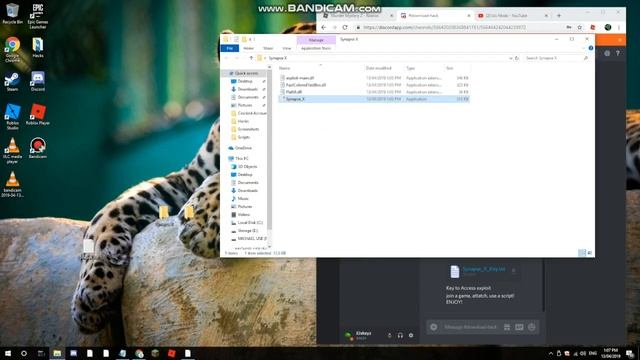Switch to the Share ribbon tab
Image resolution: width=640 pixels, height=360 pixels.
[x=268, y=48]
